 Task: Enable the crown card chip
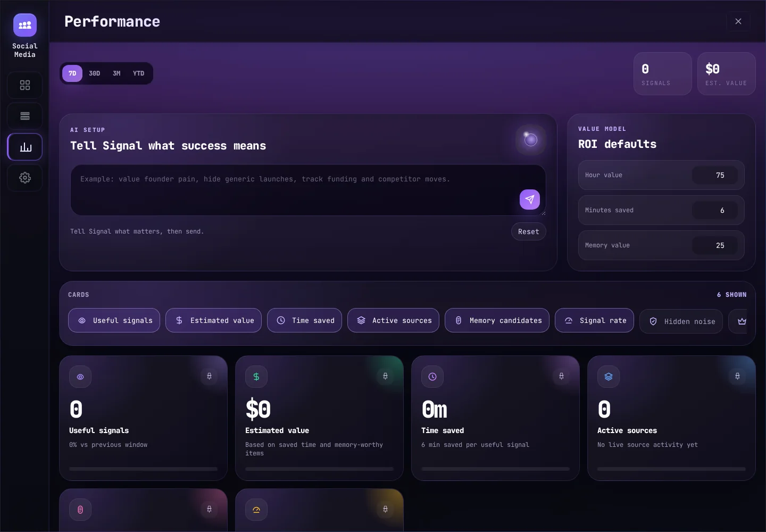click(738, 321)
